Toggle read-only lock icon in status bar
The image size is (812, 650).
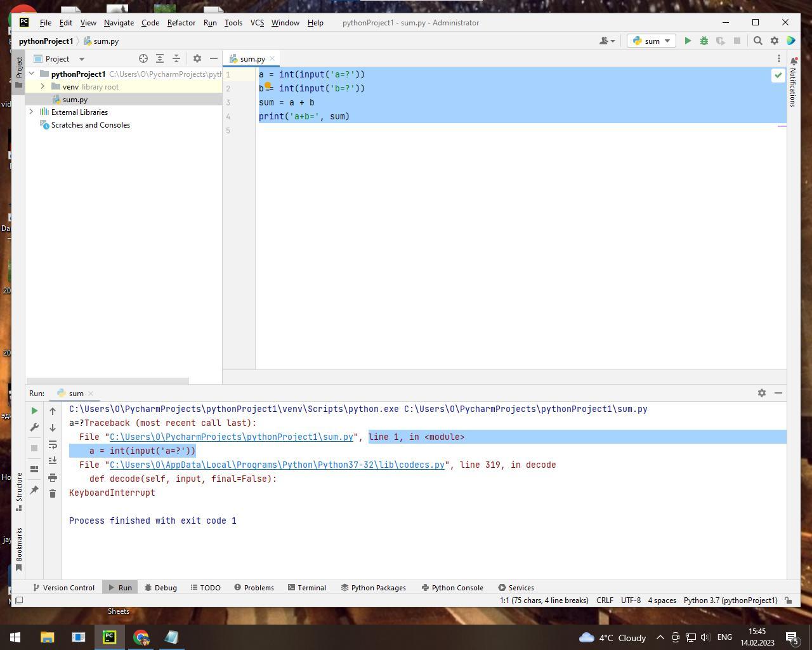click(x=789, y=600)
